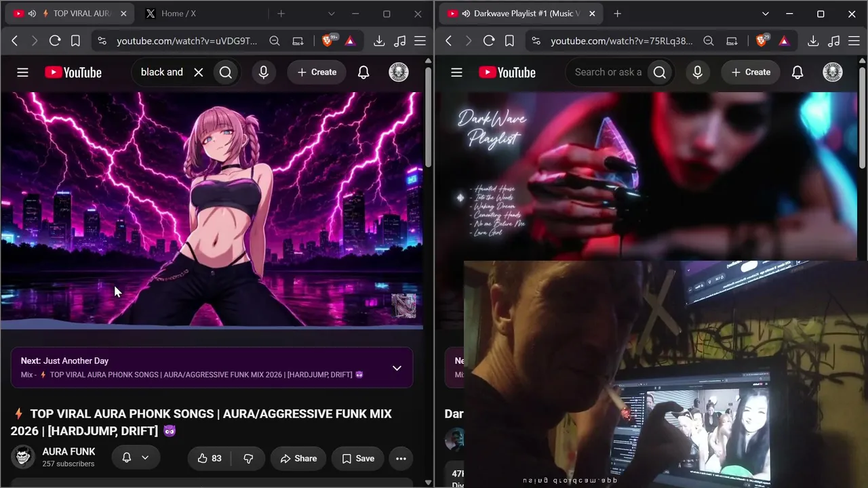Start voice search in left window
The image size is (868, 488).
tap(264, 73)
